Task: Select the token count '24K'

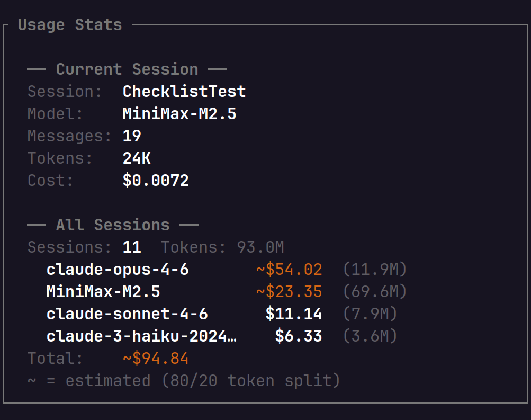Action: pyautogui.click(x=137, y=158)
